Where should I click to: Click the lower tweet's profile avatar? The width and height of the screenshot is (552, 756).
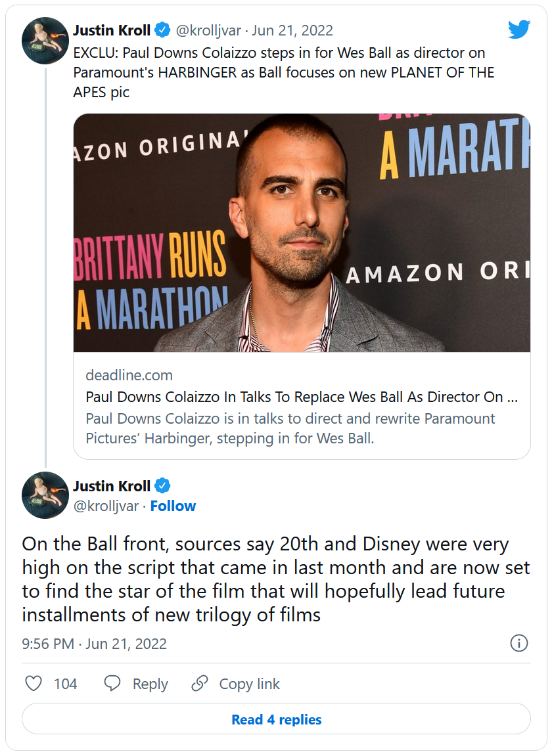(45, 495)
